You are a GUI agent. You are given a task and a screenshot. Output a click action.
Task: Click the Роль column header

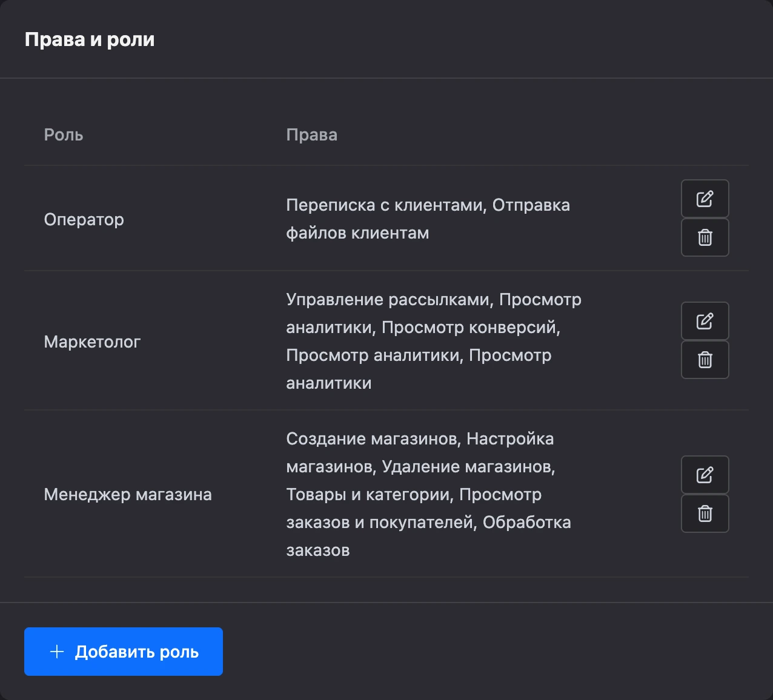pyautogui.click(x=64, y=134)
